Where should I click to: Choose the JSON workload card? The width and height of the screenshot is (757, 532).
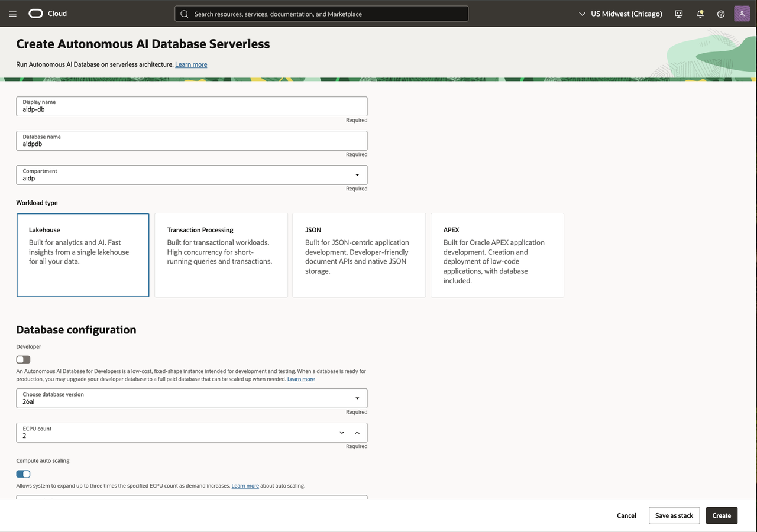coord(359,255)
